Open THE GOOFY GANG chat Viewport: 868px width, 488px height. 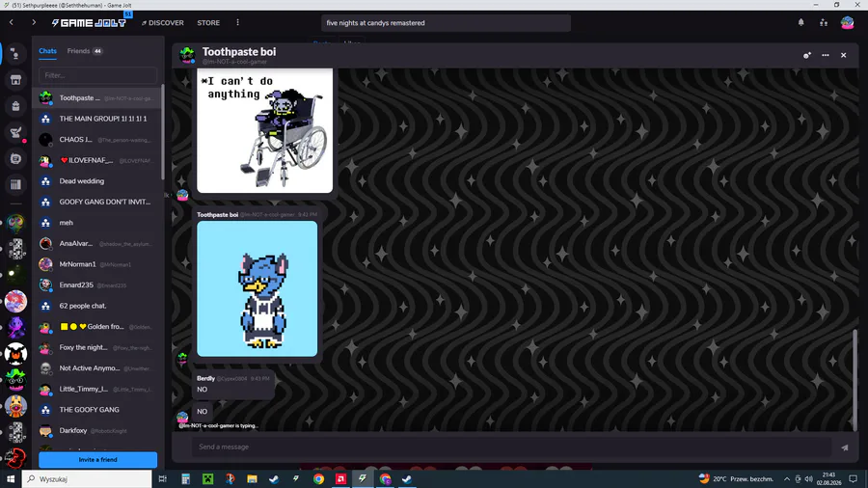coord(96,410)
